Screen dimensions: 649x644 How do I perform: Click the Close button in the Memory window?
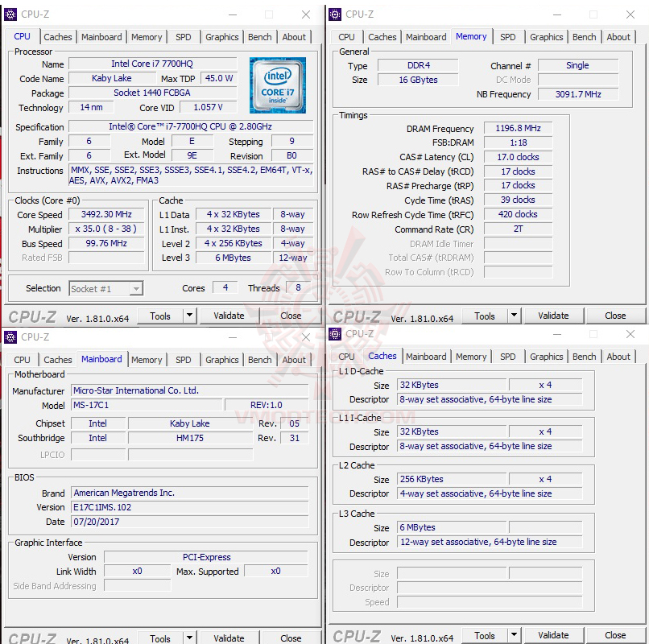pos(616,316)
